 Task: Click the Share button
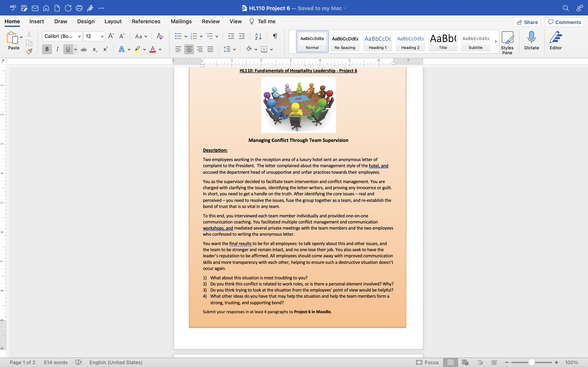coord(527,22)
